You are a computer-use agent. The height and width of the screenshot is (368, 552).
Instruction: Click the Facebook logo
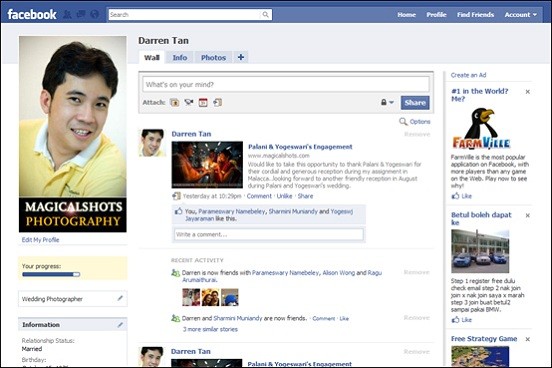[x=32, y=14]
